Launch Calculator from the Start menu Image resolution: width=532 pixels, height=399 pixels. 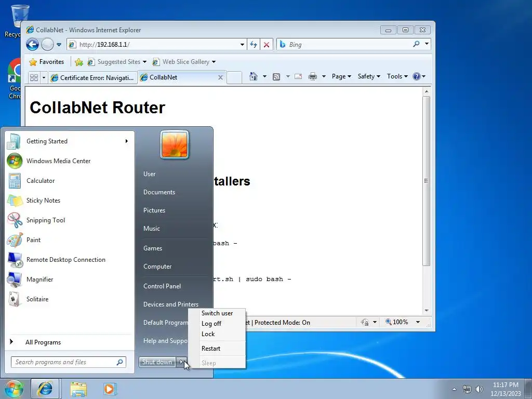[69, 180]
